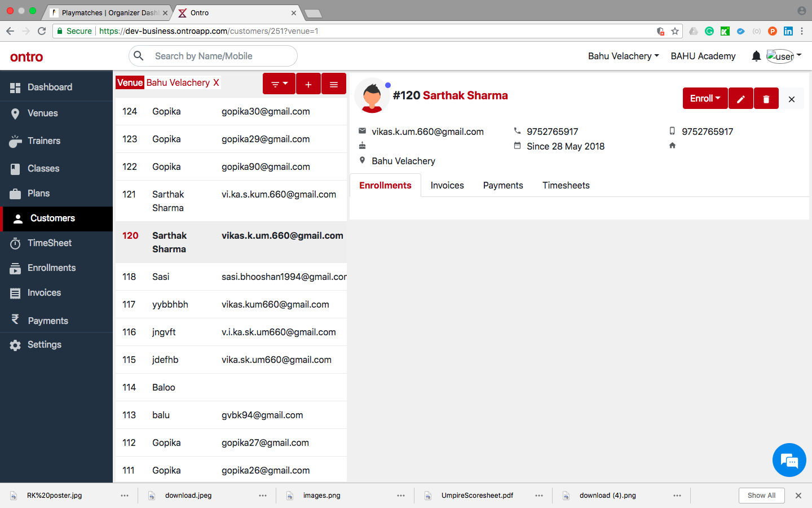Dismiss the downloads bar

[798, 496]
